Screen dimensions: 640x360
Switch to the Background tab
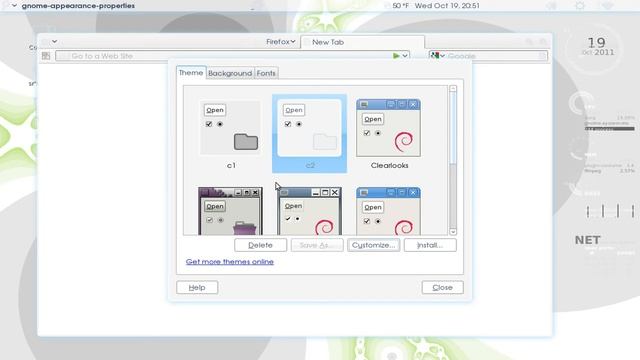pyautogui.click(x=230, y=73)
